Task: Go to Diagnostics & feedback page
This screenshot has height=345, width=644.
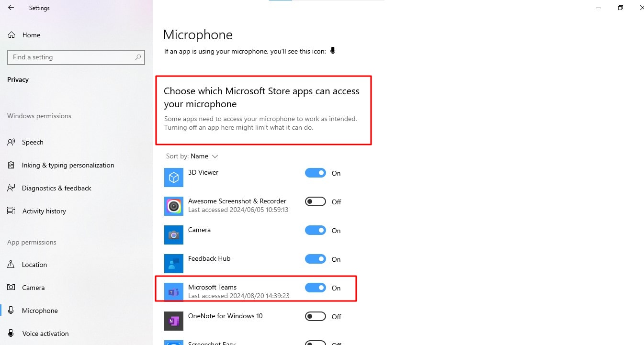Action: click(56, 188)
